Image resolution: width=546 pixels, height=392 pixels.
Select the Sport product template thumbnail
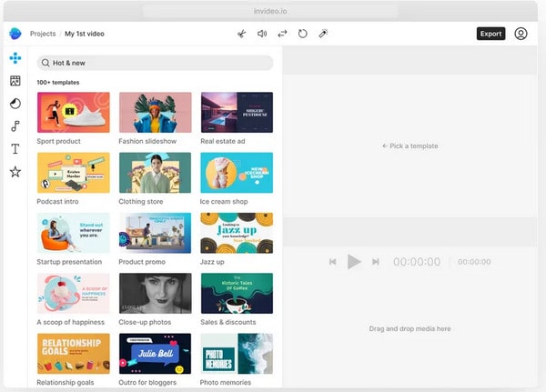(x=74, y=113)
